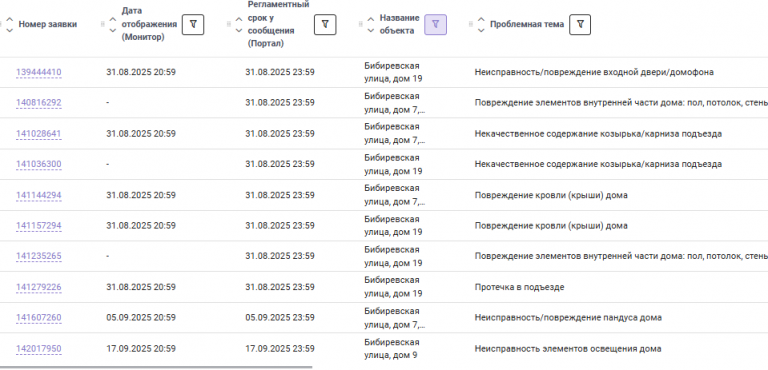Click drag handle beside Название объекта header
The image size is (768, 370).
pos(361,24)
